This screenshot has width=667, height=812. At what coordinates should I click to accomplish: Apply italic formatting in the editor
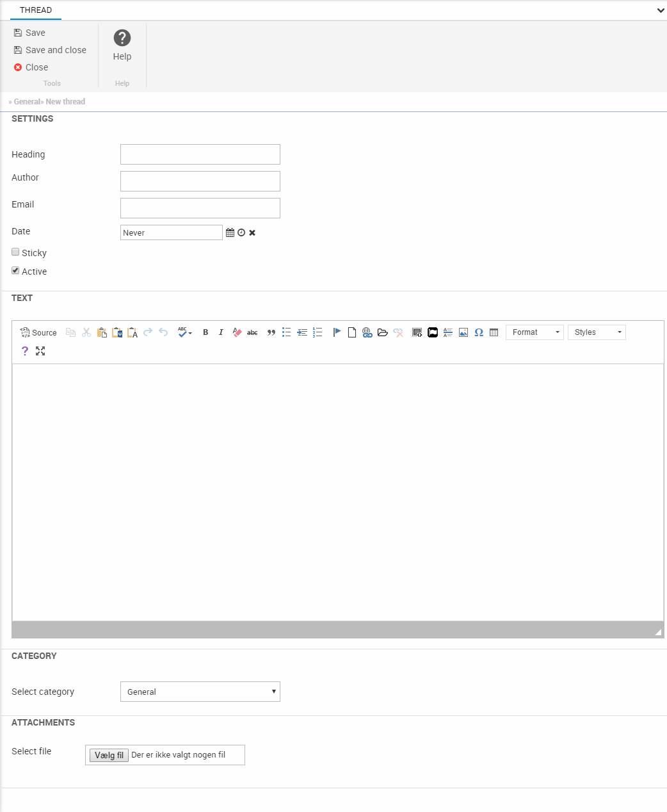point(221,332)
